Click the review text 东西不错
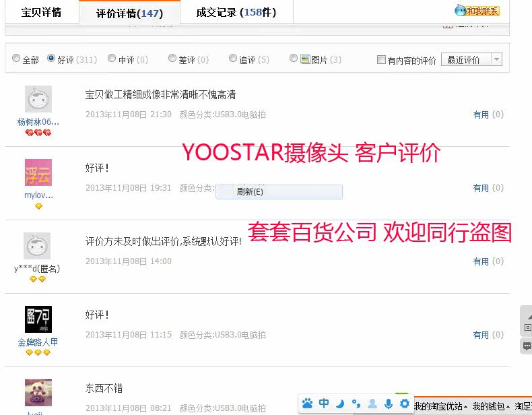The height and width of the screenshot is (415, 532). click(x=104, y=388)
